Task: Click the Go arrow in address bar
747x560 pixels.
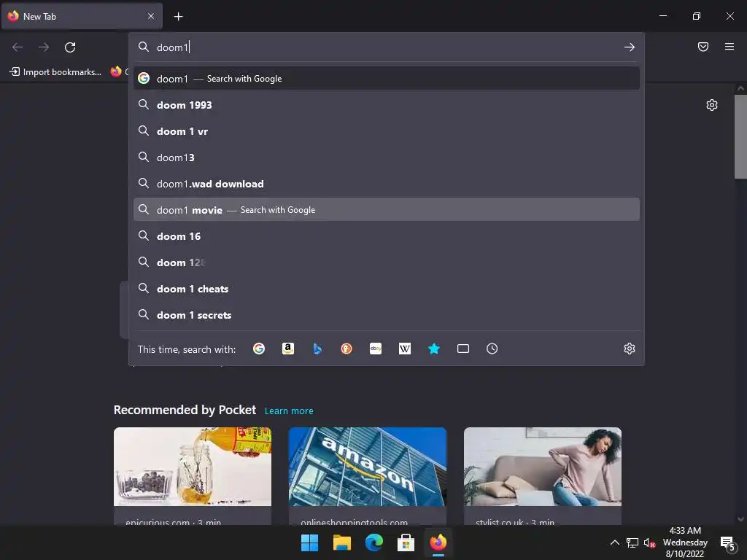Action: point(630,47)
